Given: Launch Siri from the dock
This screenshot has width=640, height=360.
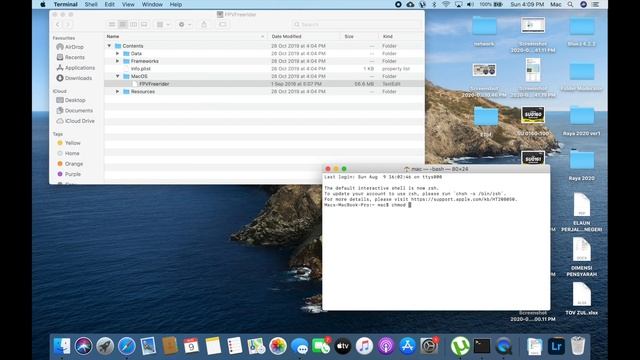Looking at the screenshot, I should click(83, 346).
